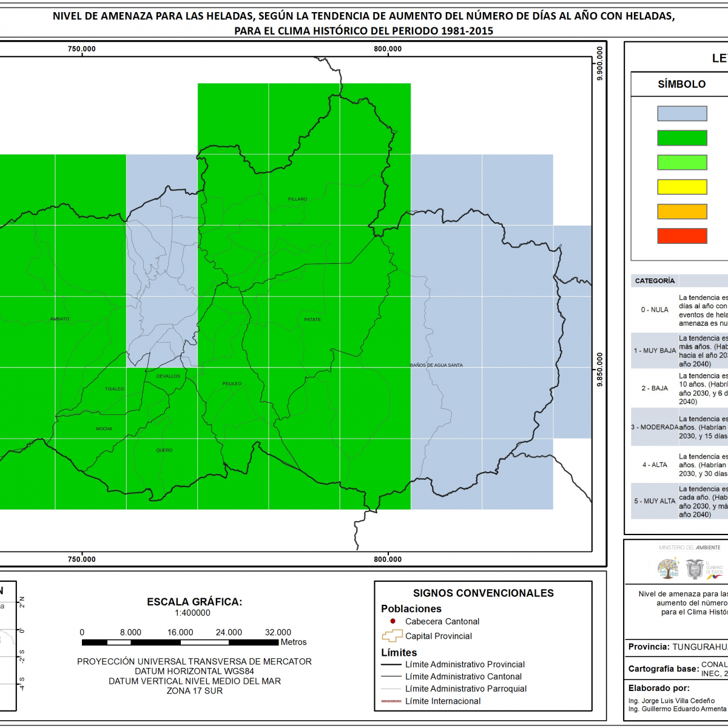Image resolution: width=728 pixels, height=728 pixels.
Task: Select the light blue legend swatch
Action: click(x=682, y=113)
